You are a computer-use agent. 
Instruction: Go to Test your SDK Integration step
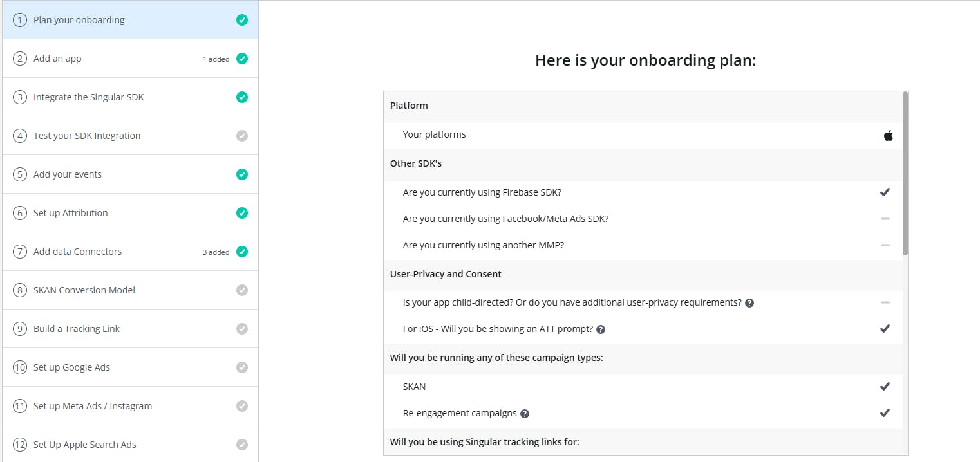(x=87, y=136)
